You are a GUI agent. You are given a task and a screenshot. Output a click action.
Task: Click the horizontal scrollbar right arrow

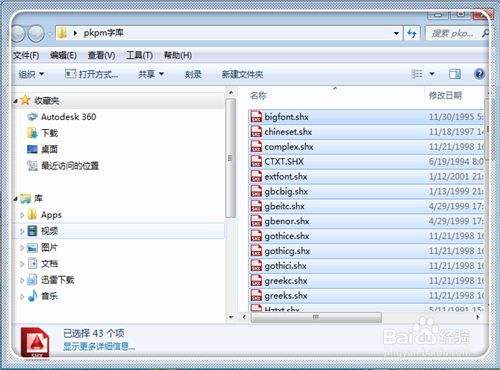[478, 317]
